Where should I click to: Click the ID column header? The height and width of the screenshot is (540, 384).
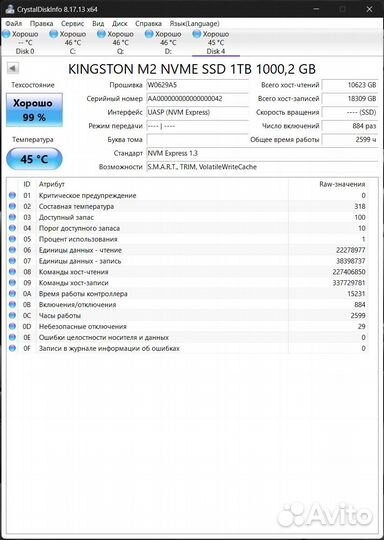pyautogui.click(x=27, y=184)
